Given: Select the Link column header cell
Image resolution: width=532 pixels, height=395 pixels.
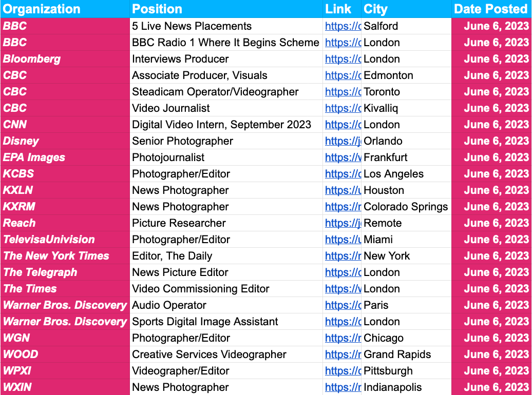Looking at the screenshot, I should pos(338,9).
